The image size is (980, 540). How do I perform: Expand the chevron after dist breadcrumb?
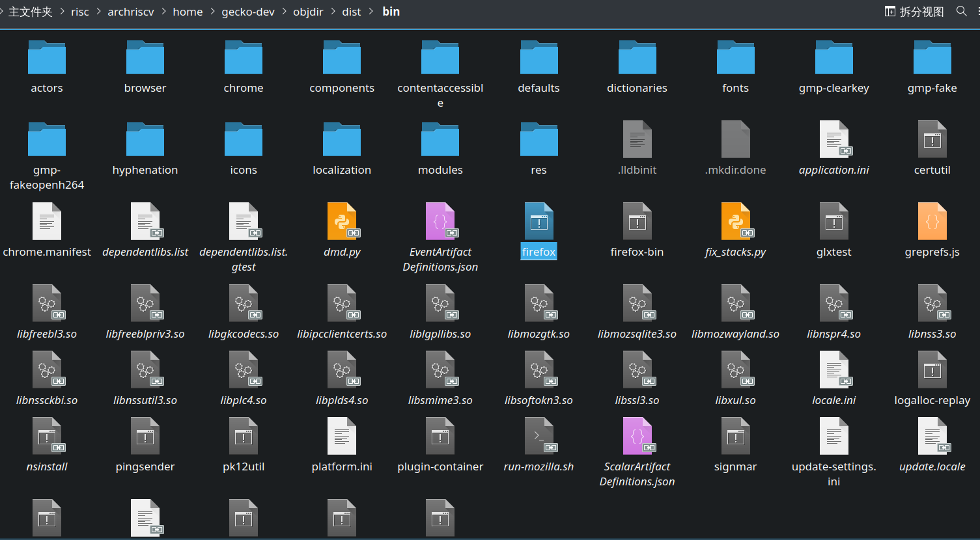click(x=371, y=12)
